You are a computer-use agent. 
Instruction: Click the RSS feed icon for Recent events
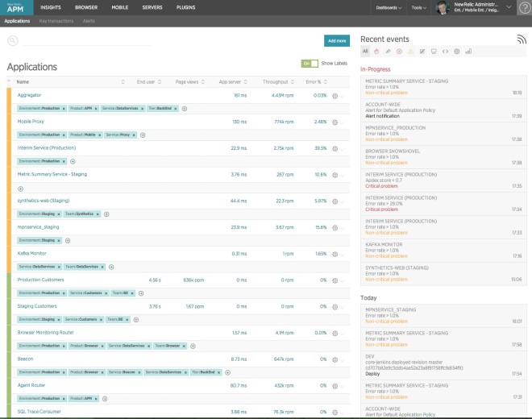(x=522, y=39)
